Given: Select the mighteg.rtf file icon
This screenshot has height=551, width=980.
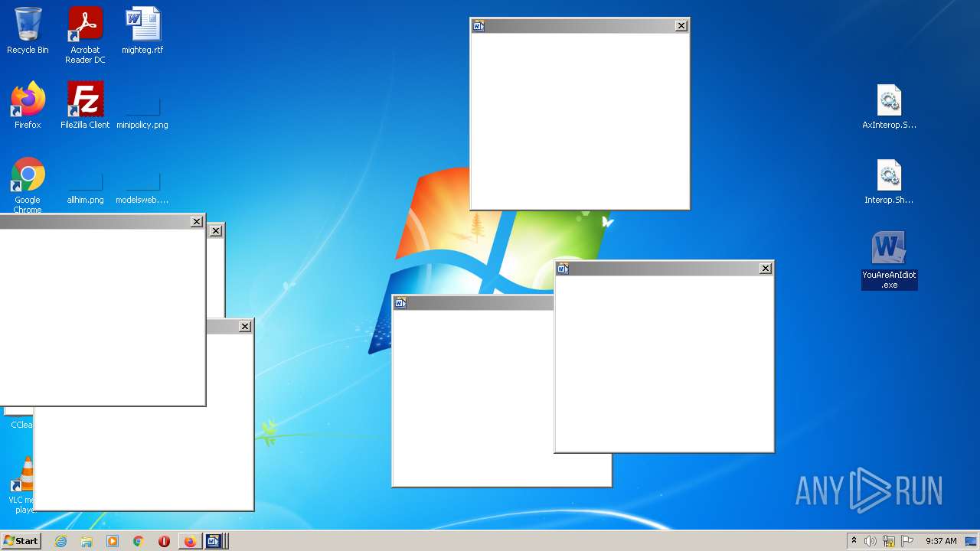Looking at the screenshot, I should tap(142, 31).
